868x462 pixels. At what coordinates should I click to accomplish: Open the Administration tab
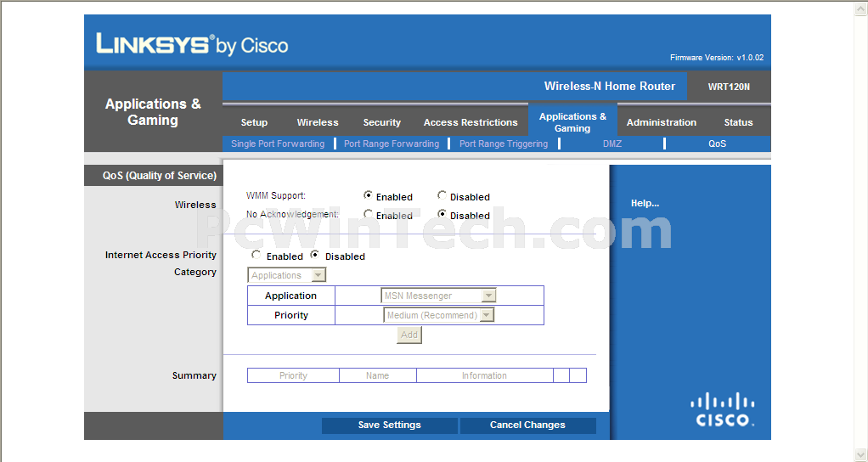(662, 122)
